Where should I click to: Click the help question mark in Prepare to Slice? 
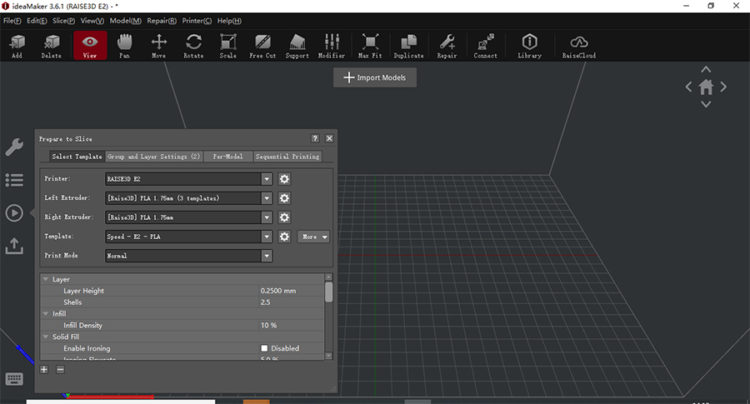pyautogui.click(x=315, y=138)
